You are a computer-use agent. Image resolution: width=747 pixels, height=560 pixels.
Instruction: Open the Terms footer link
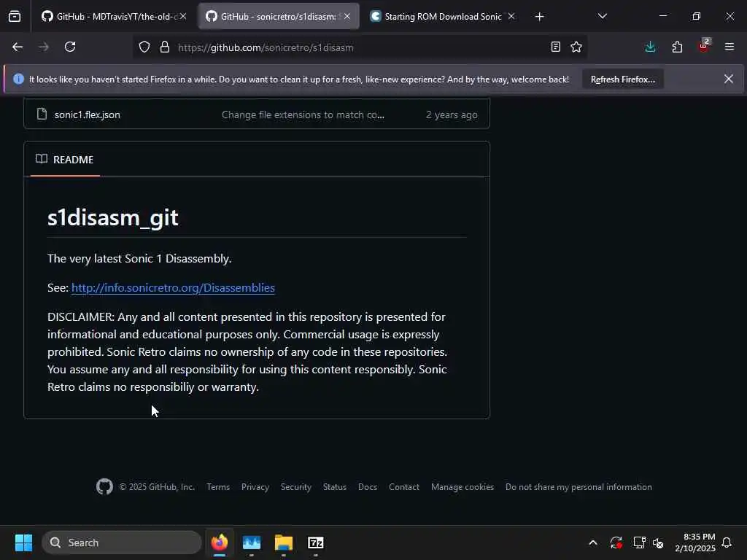[x=218, y=487]
